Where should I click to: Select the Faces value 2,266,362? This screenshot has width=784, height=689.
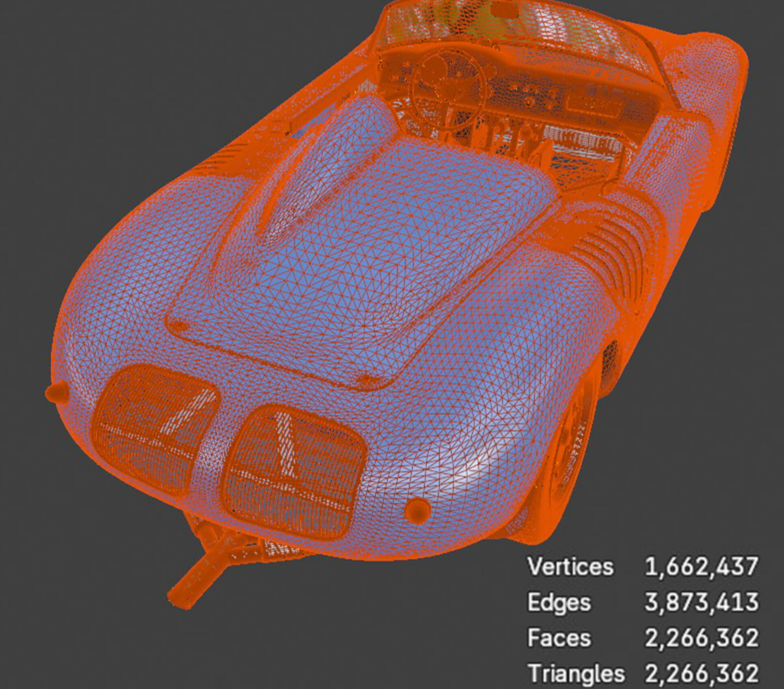pyautogui.click(x=702, y=638)
